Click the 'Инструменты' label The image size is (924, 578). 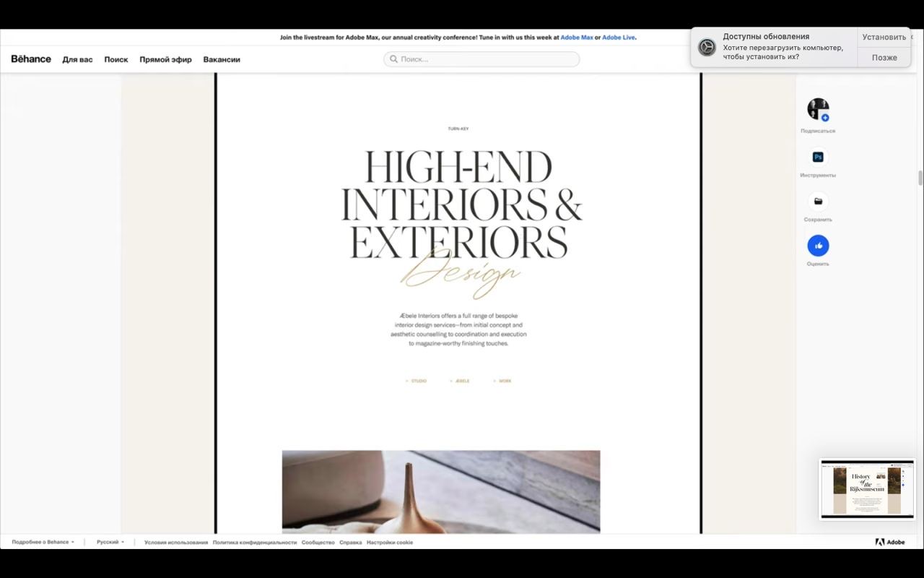[x=818, y=176]
